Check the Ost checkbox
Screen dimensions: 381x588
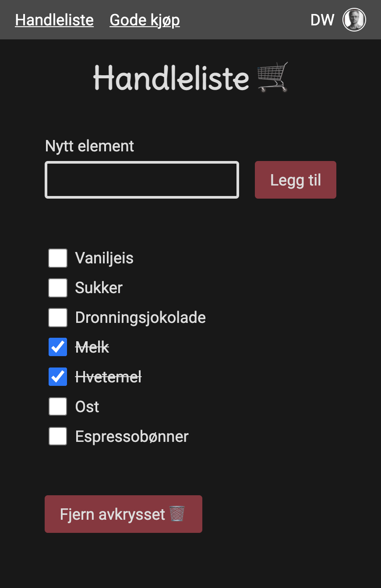57,406
